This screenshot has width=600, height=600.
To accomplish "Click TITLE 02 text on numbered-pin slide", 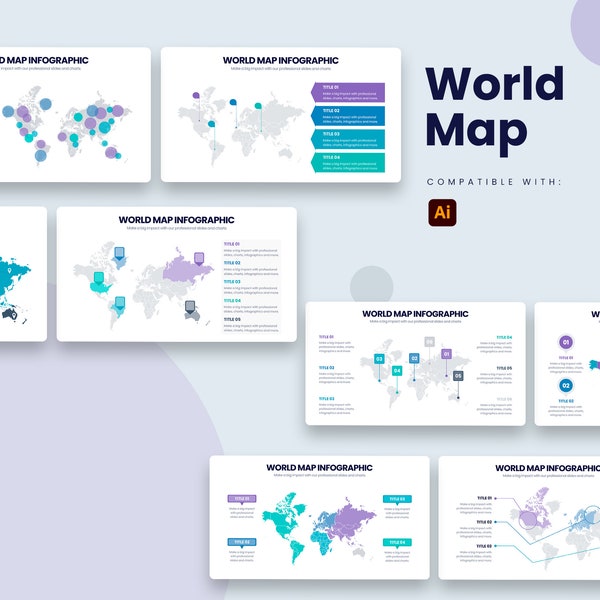I will point(326,367).
